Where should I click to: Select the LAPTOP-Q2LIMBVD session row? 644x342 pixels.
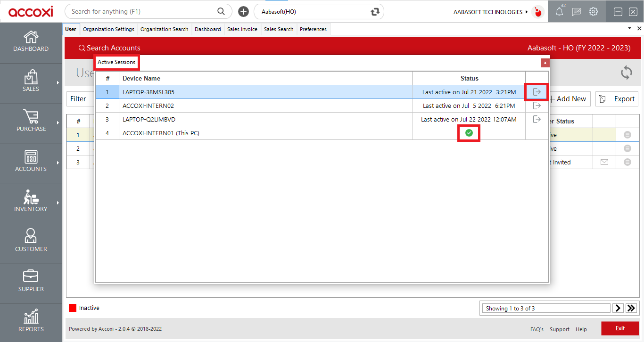pos(322,119)
